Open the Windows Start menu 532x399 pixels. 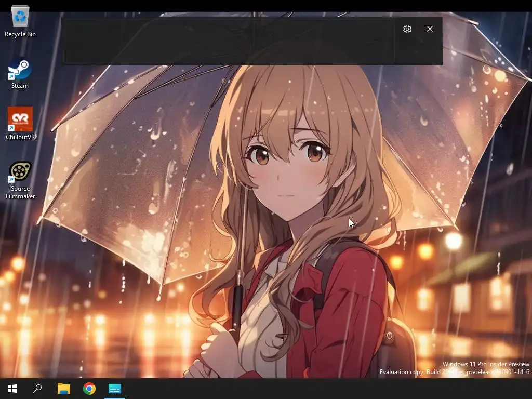coord(12,389)
